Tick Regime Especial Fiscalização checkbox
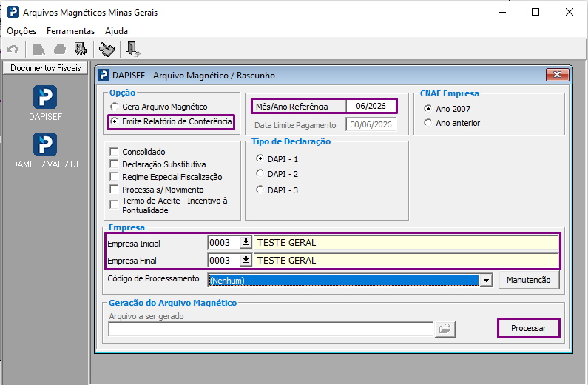This screenshot has width=588, height=385. pos(114,177)
